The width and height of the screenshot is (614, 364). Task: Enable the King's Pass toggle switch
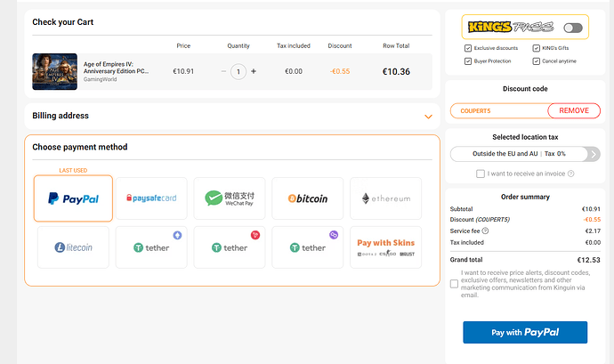(573, 28)
